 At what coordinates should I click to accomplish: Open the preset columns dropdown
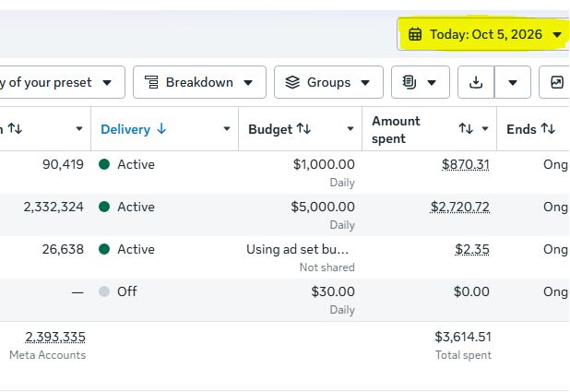[x=62, y=82]
